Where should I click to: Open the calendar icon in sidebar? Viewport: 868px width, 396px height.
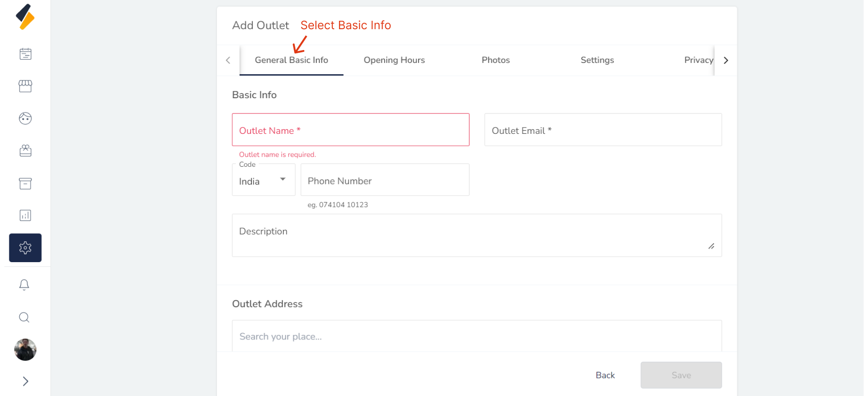(x=26, y=54)
